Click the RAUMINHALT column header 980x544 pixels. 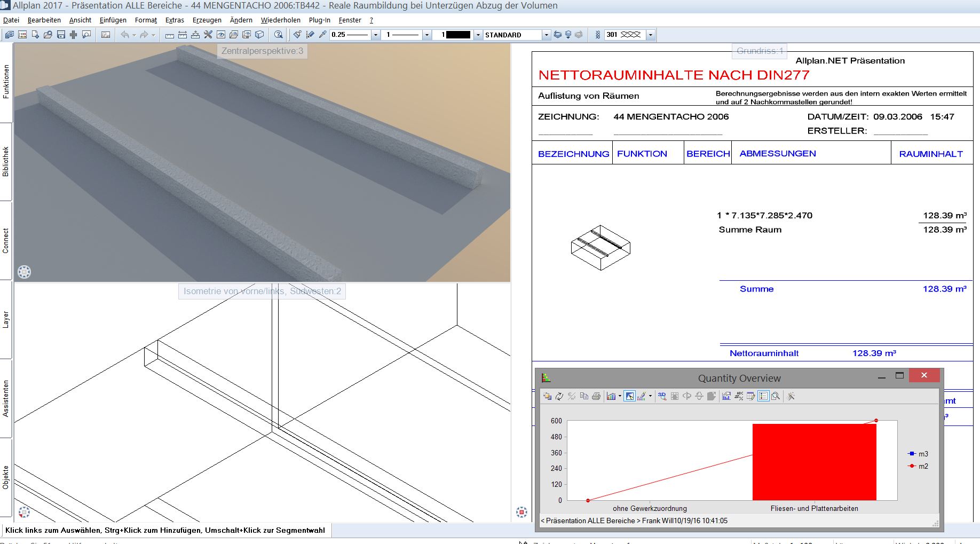930,154
